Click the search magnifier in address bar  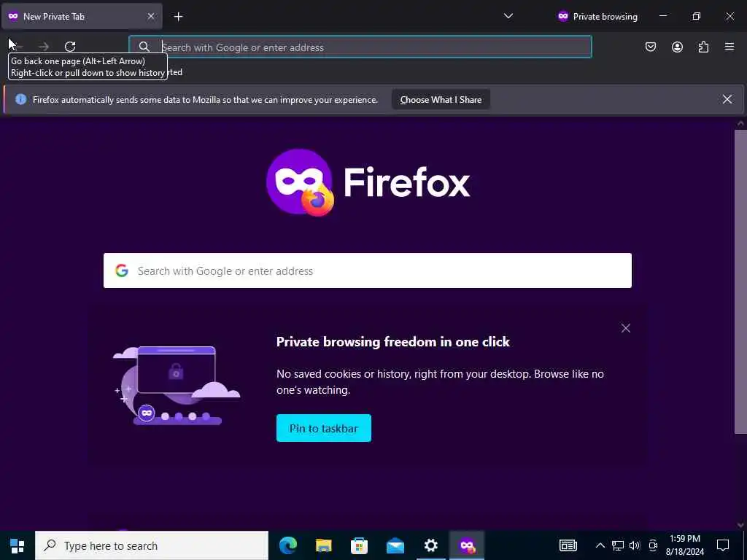(144, 47)
